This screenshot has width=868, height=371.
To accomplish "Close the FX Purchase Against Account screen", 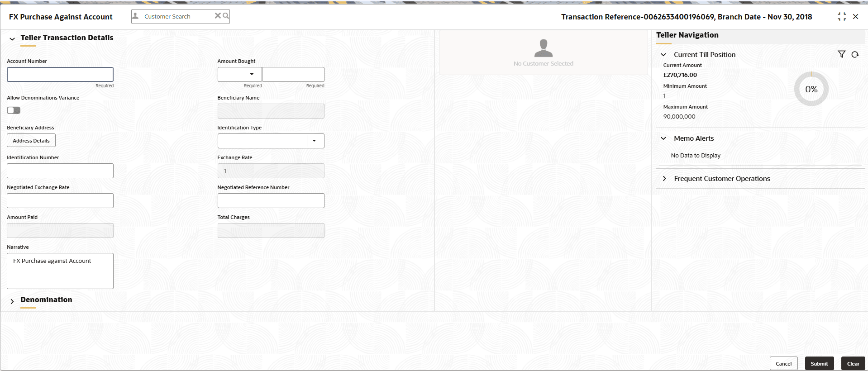I will [855, 17].
